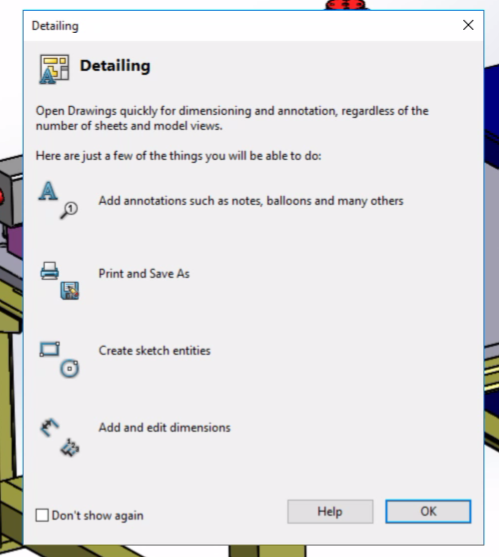The width and height of the screenshot is (499, 557).
Task: Click the Print and Save As text
Action: click(144, 274)
